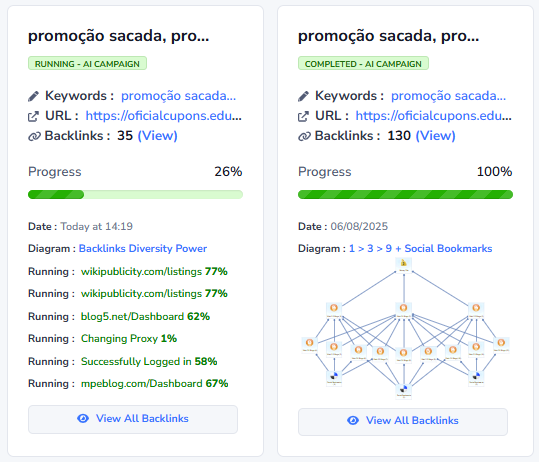Open 1 > 3 > 9 + Social Bookmarks diagram link

(420, 249)
